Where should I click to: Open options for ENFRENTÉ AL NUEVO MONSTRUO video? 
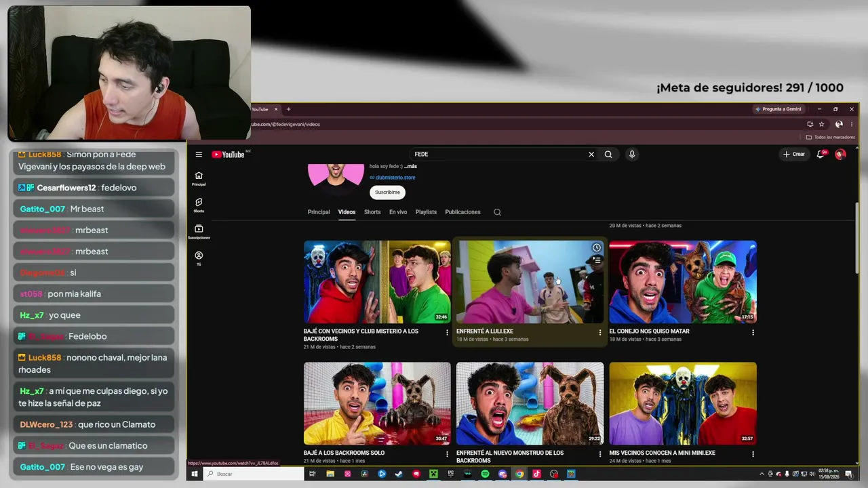[x=599, y=454]
